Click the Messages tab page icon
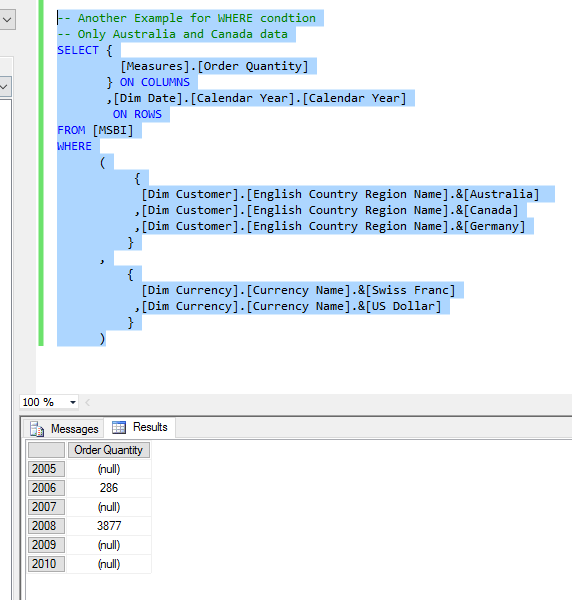The height and width of the screenshot is (600, 572). tap(37, 429)
